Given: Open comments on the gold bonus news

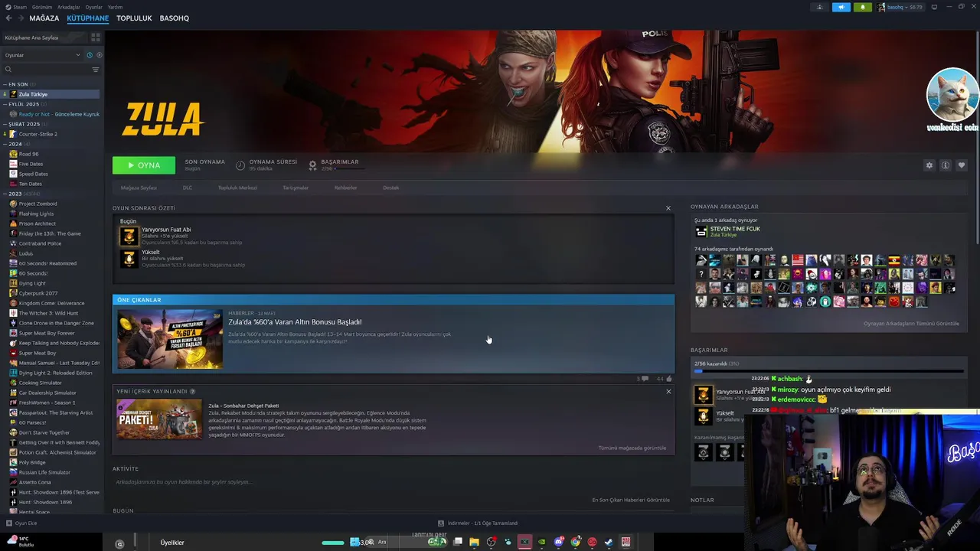Looking at the screenshot, I should pyautogui.click(x=645, y=378).
